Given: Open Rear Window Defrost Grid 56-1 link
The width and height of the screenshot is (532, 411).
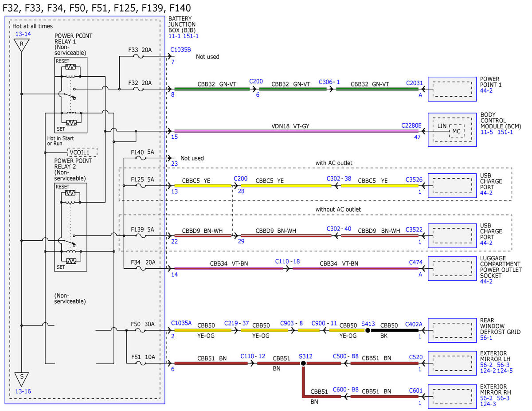Looking at the screenshot, I should tap(486, 338).
